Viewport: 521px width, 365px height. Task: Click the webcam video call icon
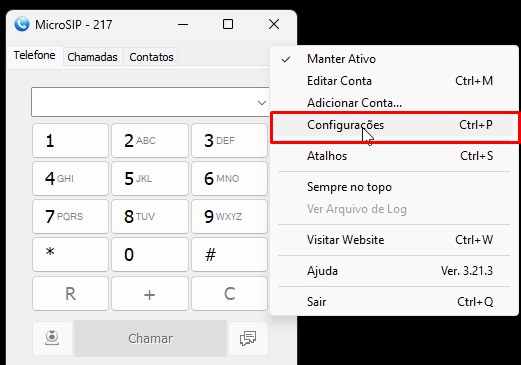(x=52, y=338)
